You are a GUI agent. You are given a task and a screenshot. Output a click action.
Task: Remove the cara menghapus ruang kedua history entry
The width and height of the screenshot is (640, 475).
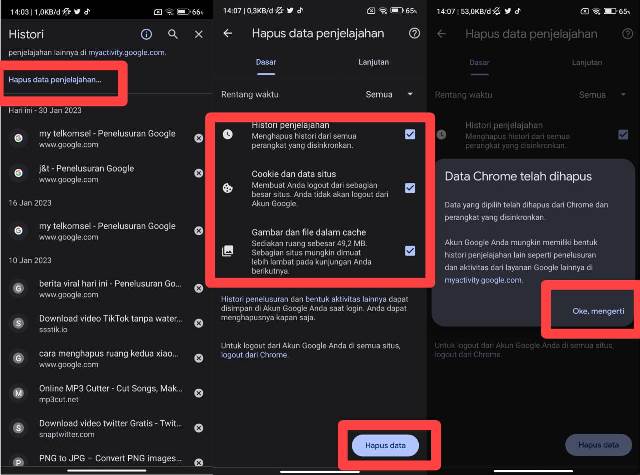(x=199, y=358)
